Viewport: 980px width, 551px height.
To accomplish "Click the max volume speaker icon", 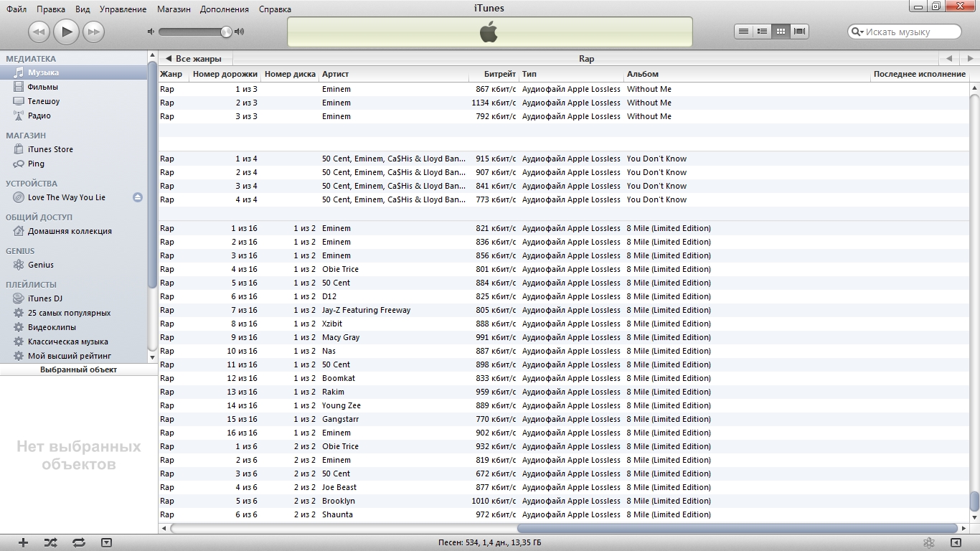I will click(x=240, y=32).
